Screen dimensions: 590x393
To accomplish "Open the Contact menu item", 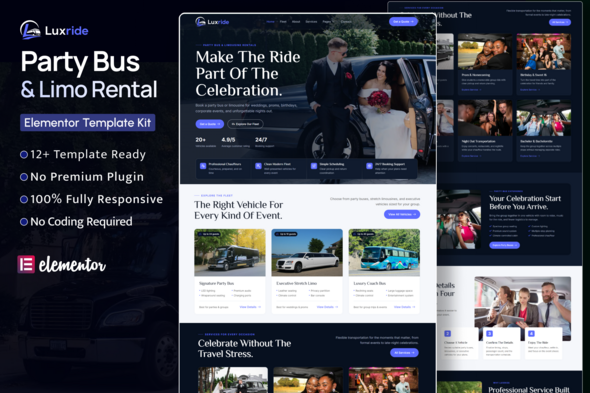I will point(346,22).
